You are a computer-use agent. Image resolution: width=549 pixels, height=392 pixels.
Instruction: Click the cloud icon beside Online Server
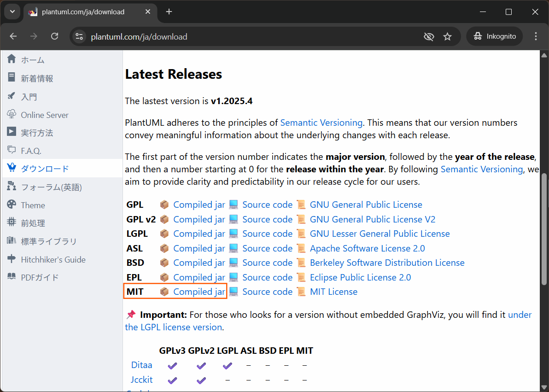12,114
